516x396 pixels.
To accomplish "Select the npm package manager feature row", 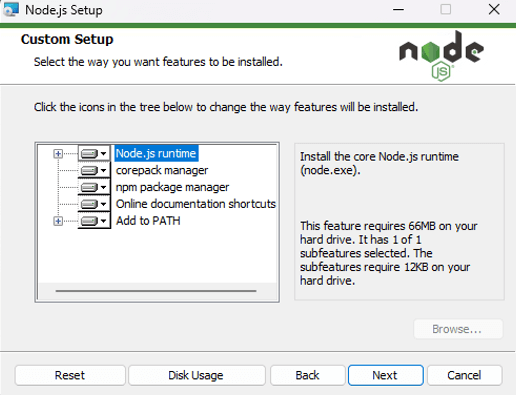I will 172,187.
